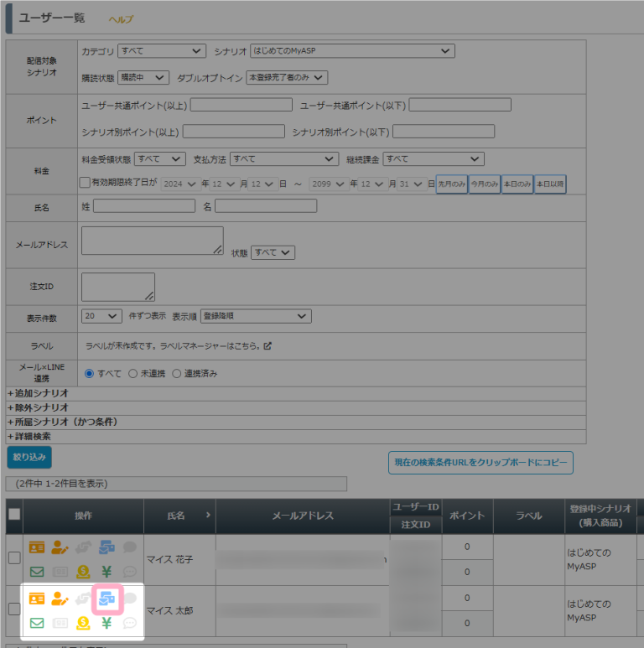Image resolution: width=644 pixels, height=648 pixels.
Task: Click the highlighted blue mail icon for マイス 太郎
Action: (106, 599)
